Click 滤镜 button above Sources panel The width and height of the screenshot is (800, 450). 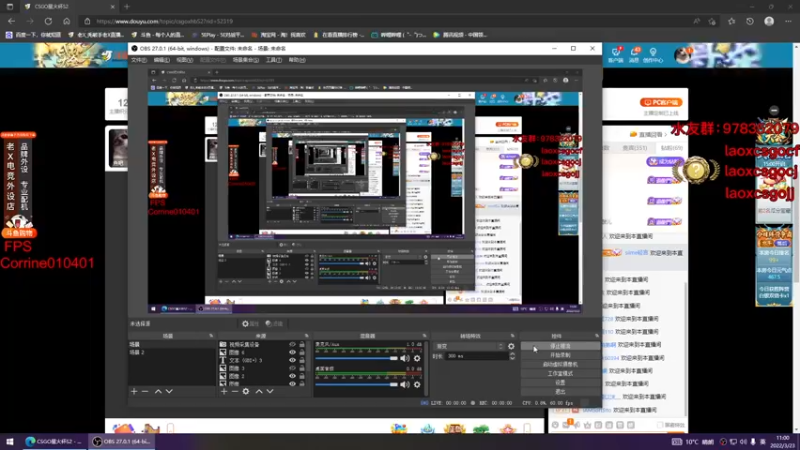coord(274,323)
